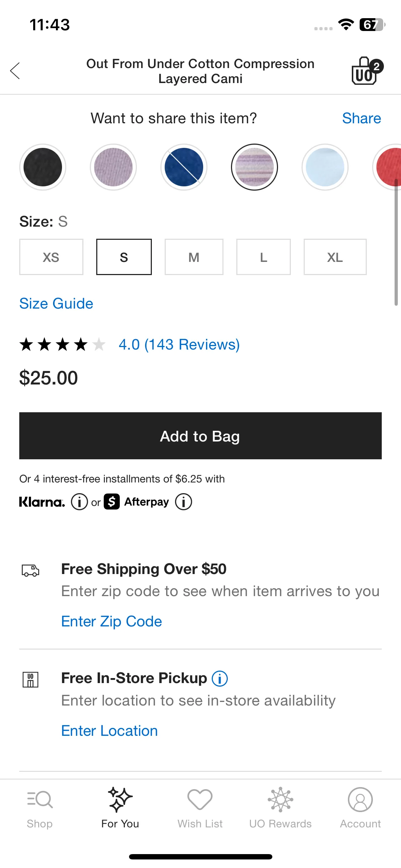Open Afterpay info icon
This screenshot has width=401, height=868.
click(183, 502)
